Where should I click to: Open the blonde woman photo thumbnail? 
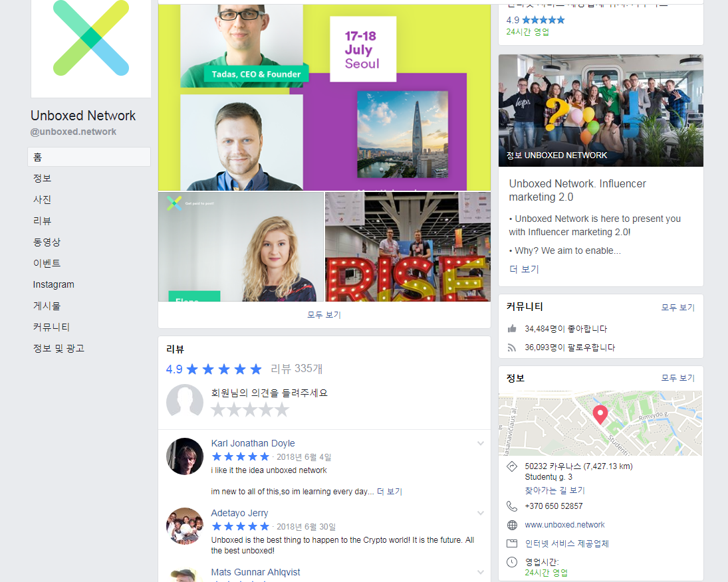tap(241, 247)
